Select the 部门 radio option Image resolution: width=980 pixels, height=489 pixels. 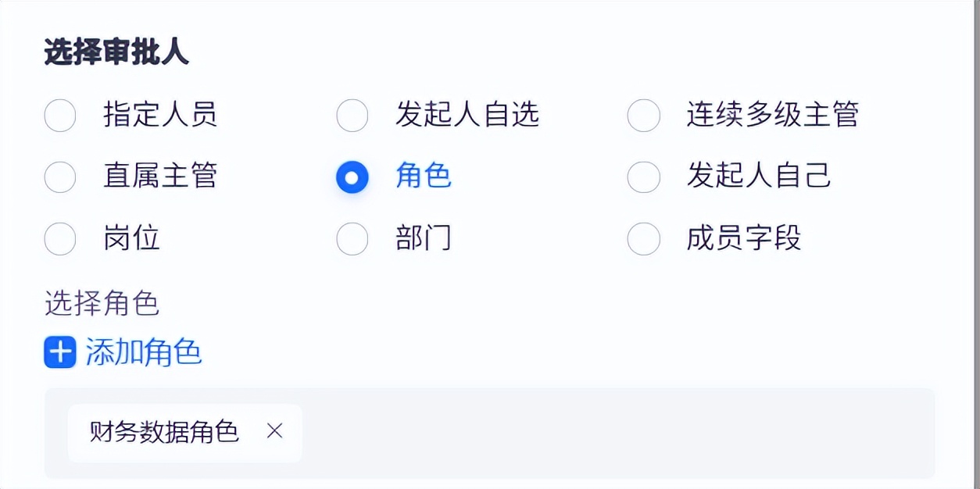[x=352, y=238]
